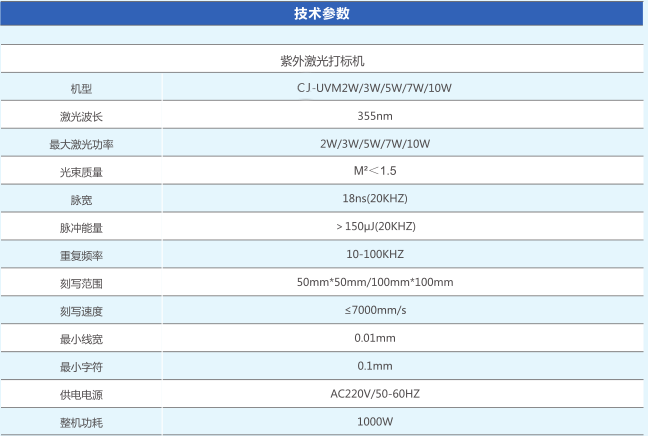The height and width of the screenshot is (436, 648).
Task: Click the 光束质量 row label
Action: (81, 172)
